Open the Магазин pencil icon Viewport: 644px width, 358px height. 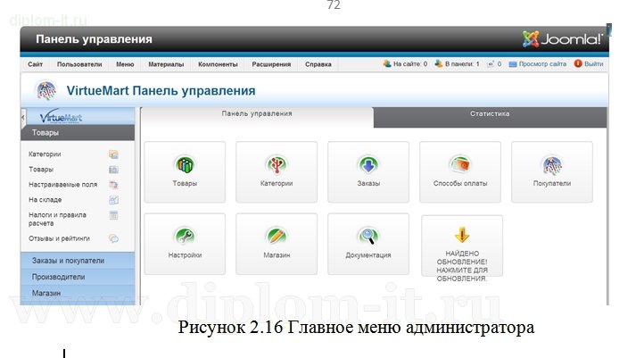click(x=277, y=237)
